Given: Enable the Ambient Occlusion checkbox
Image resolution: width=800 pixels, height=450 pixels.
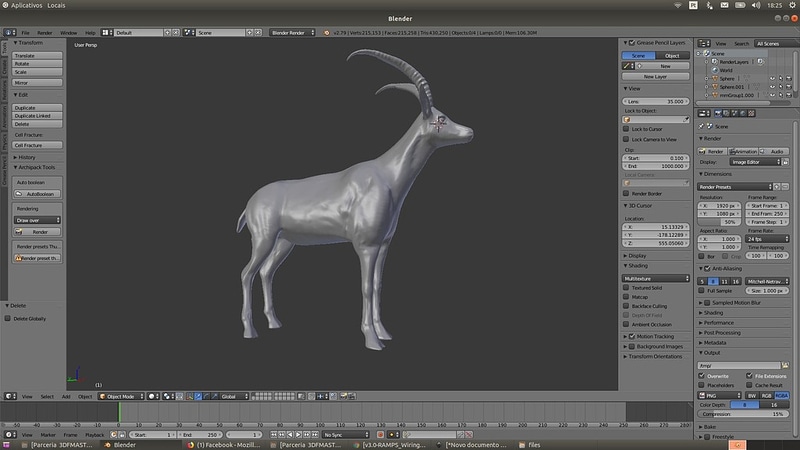Looking at the screenshot, I should click(626, 324).
